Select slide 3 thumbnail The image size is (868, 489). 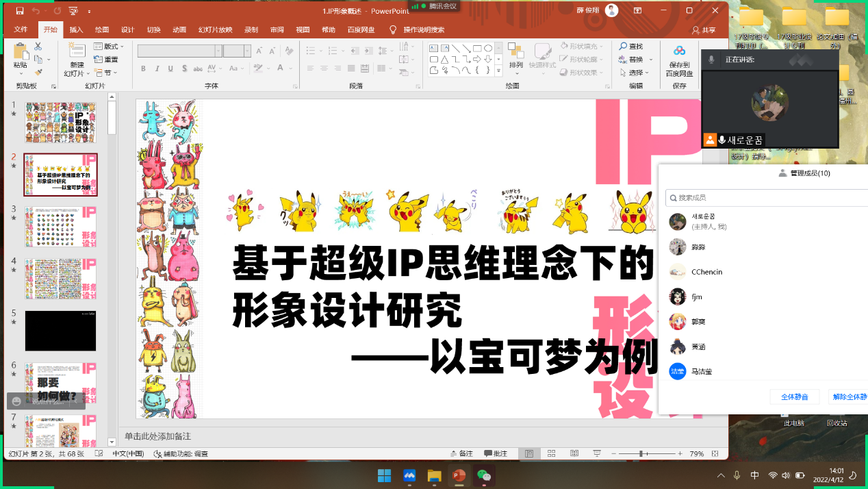(61, 226)
